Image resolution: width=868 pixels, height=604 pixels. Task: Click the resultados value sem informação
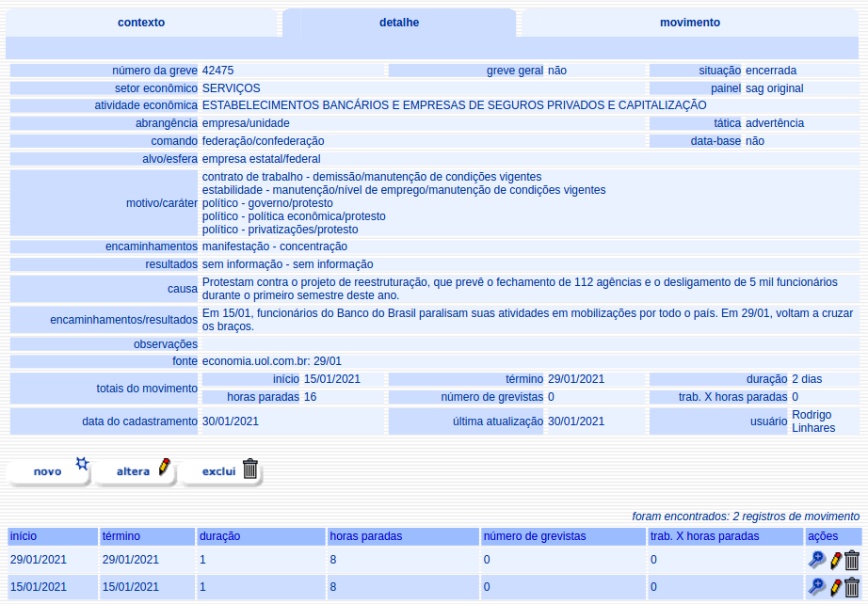287,264
